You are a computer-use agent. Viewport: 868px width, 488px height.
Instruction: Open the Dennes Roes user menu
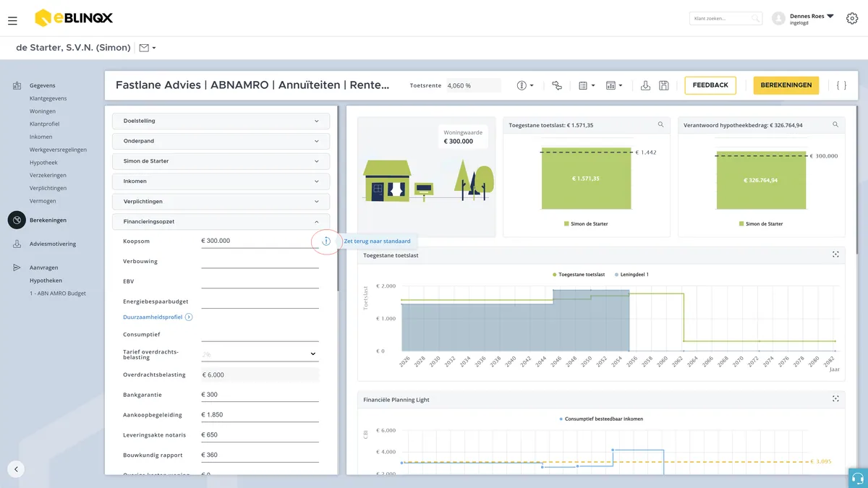(812, 18)
